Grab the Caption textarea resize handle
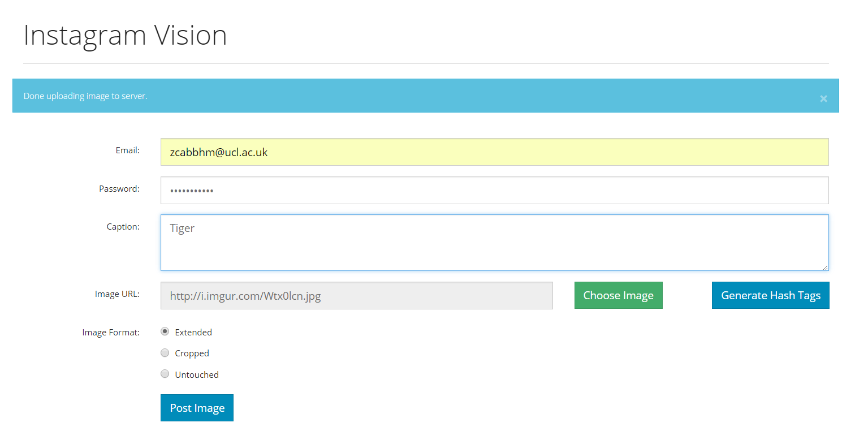The image size is (868, 444). tap(825, 267)
